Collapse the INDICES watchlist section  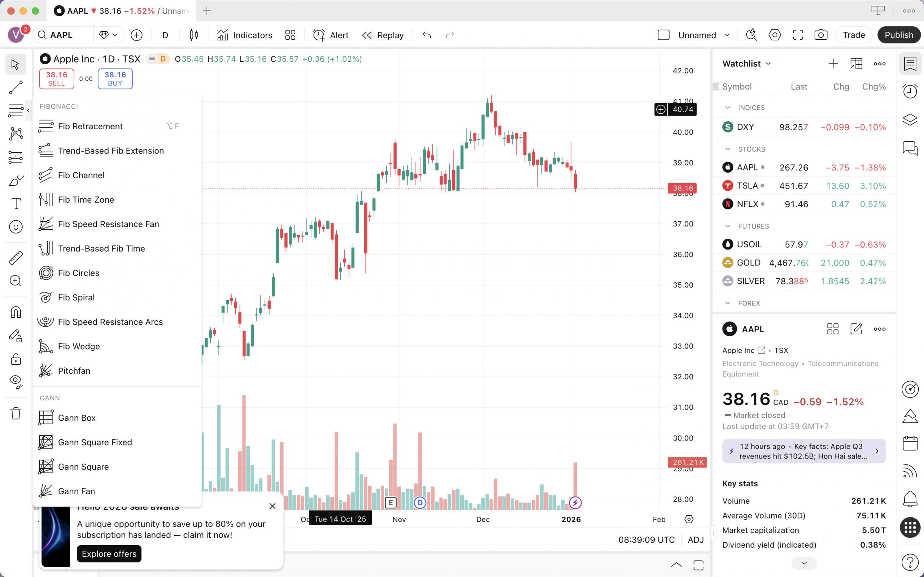pyautogui.click(x=728, y=107)
